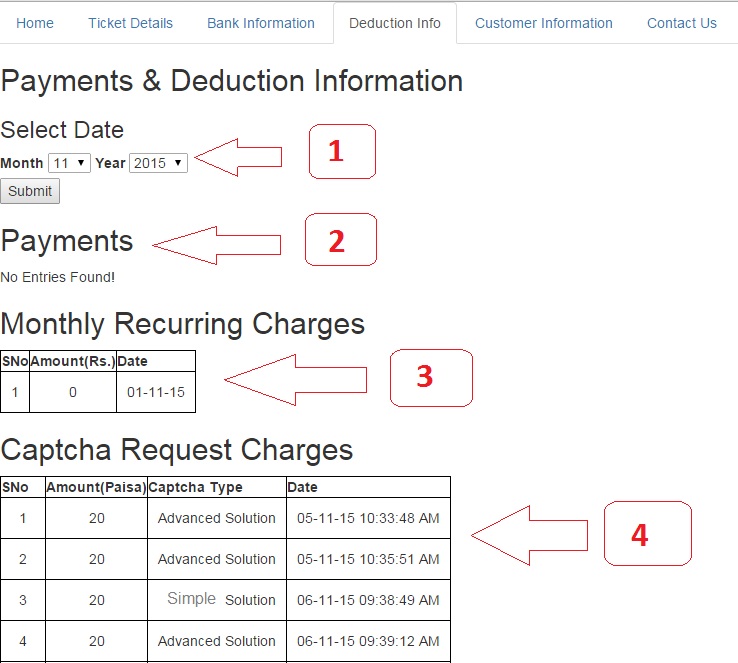This screenshot has height=663, width=738.
Task: Go to the Customer Information tab
Action: point(544,23)
